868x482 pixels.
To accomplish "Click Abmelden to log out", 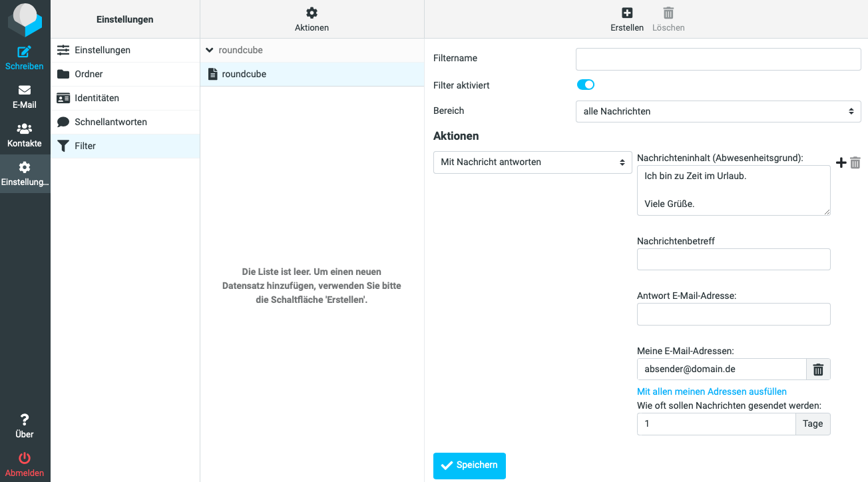I will [x=25, y=465].
